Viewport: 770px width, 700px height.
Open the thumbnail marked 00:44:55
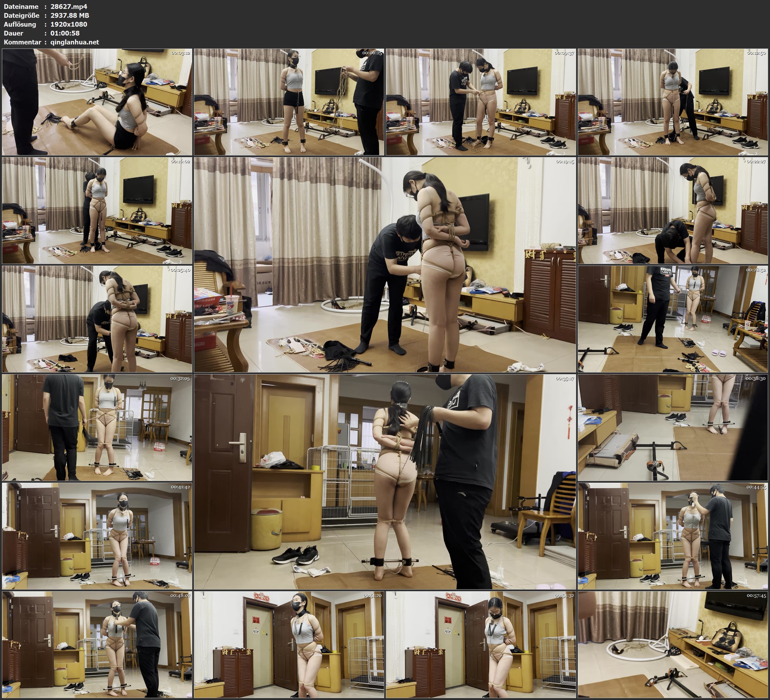coord(673,536)
